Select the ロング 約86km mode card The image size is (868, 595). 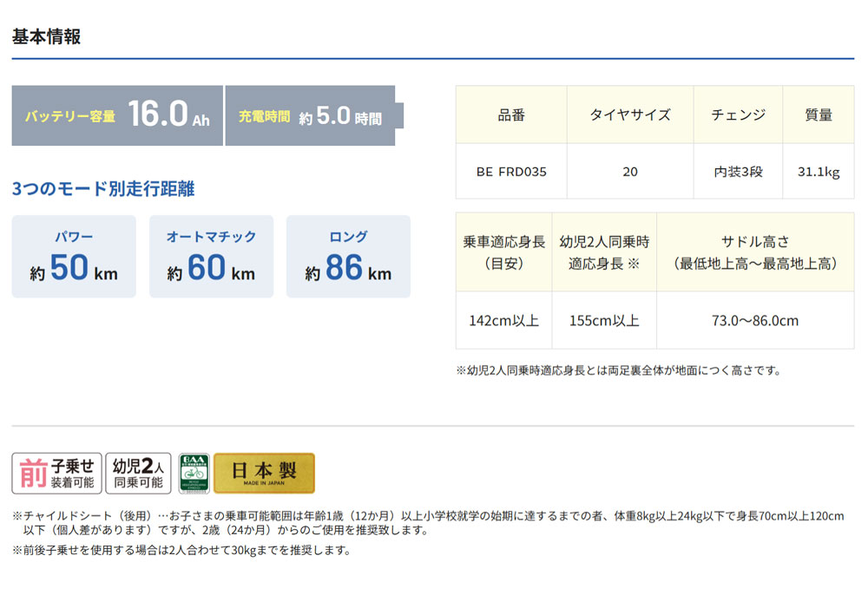pos(348,257)
